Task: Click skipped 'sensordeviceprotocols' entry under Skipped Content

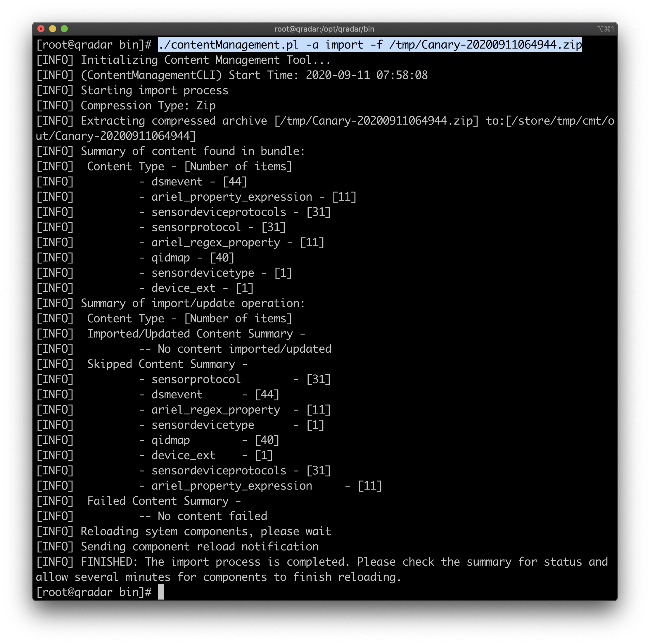Action: [x=235, y=471]
